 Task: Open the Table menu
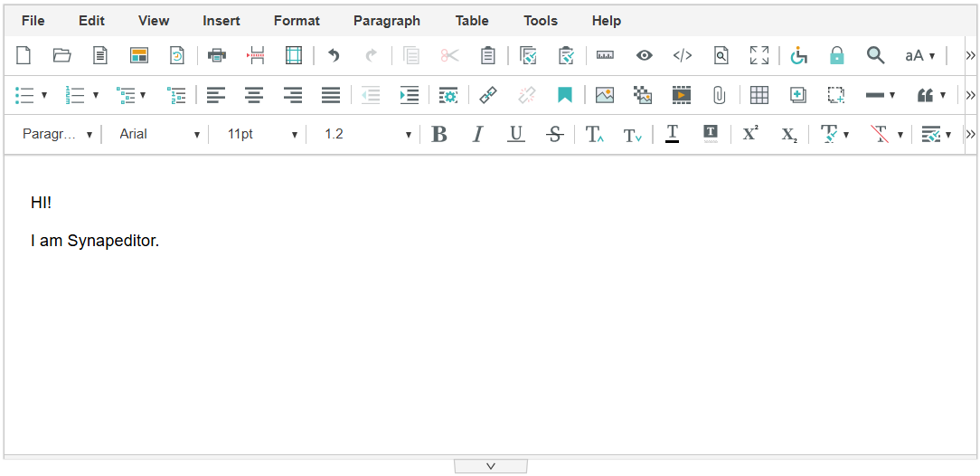pos(472,21)
